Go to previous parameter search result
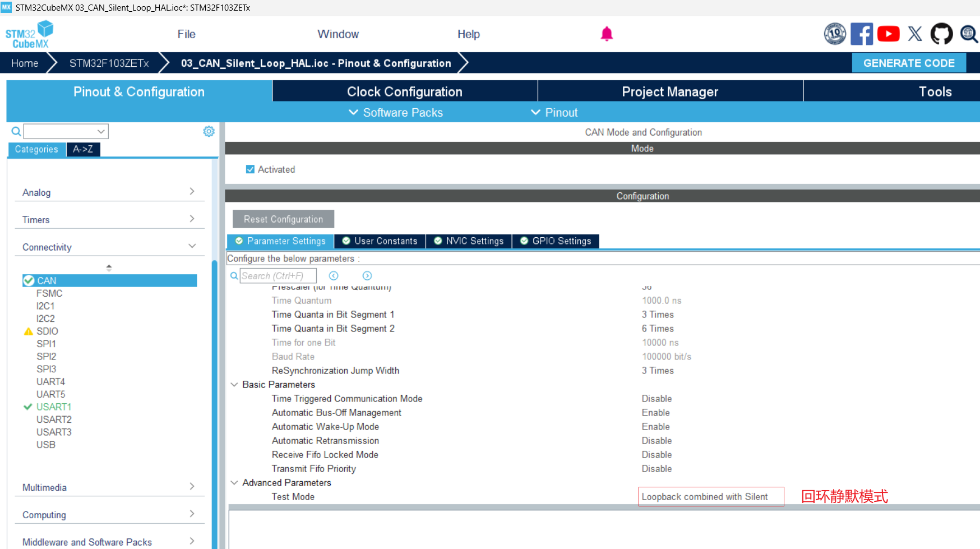The width and height of the screenshot is (980, 549). 334,276
